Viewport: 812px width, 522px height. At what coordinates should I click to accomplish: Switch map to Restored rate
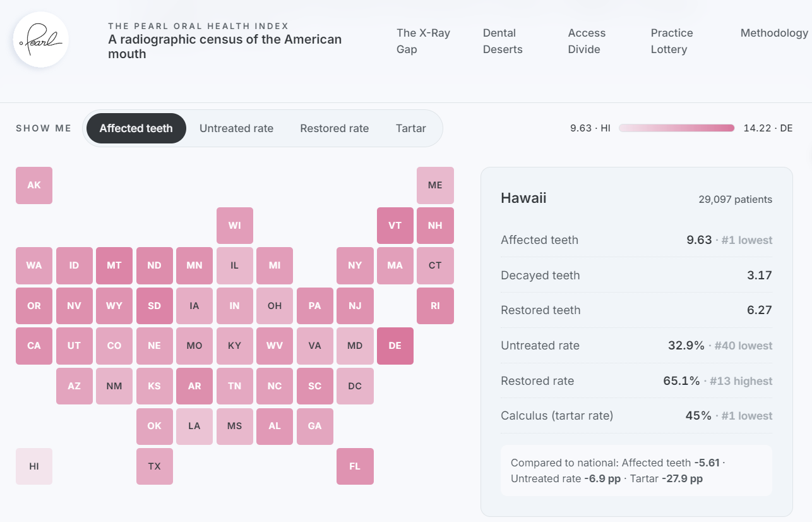click(x=334, y=128)
